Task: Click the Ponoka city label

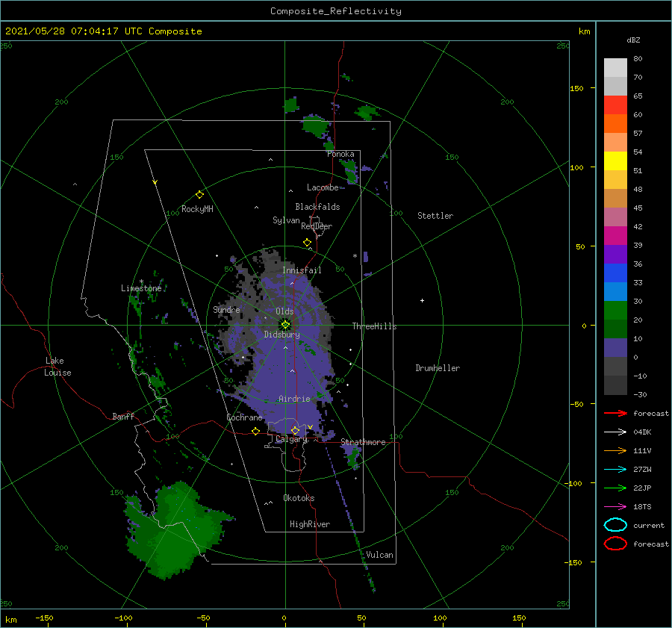Action: point(340,154)
